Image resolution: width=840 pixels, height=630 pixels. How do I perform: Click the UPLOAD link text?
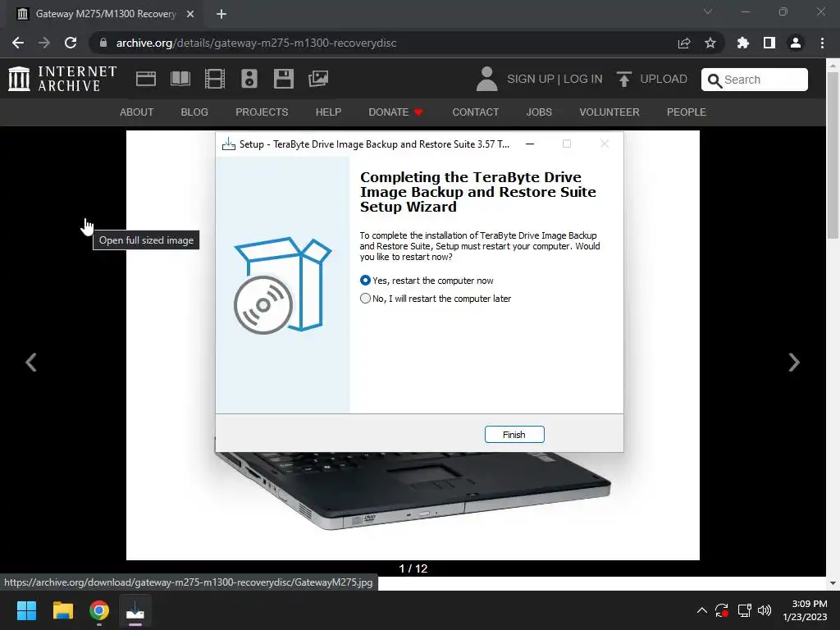(x=664, y=79)
